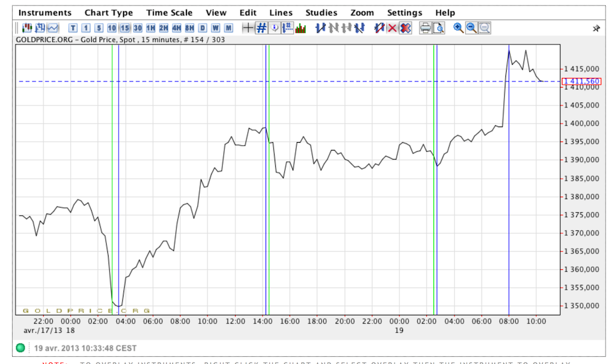Viewport: 614px width, 364px height.
Task: Click the print chart icon
Action: [425, 28]
